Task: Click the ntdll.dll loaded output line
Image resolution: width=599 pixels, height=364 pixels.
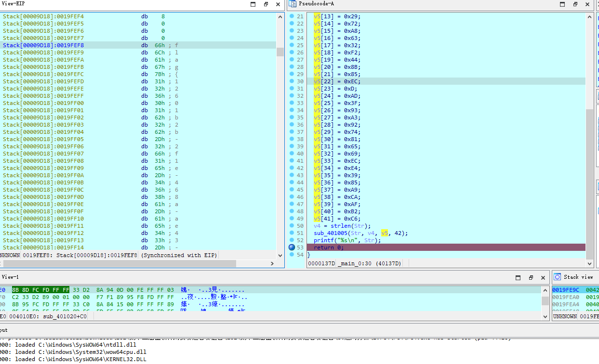Action: point(68,345)
